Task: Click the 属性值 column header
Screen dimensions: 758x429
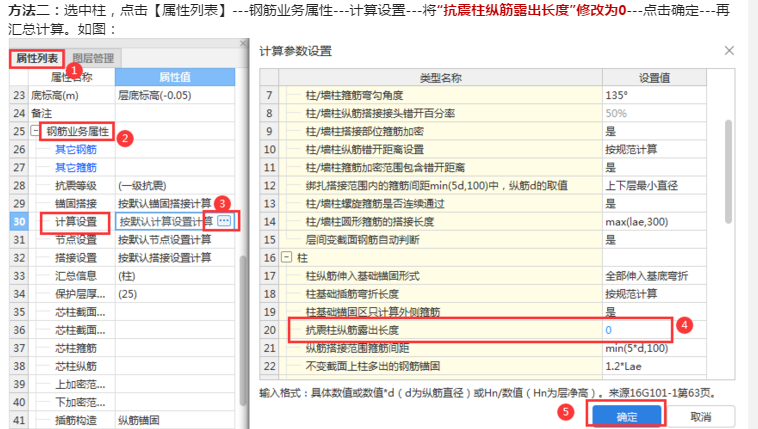Action: click(x=175, y=77)
